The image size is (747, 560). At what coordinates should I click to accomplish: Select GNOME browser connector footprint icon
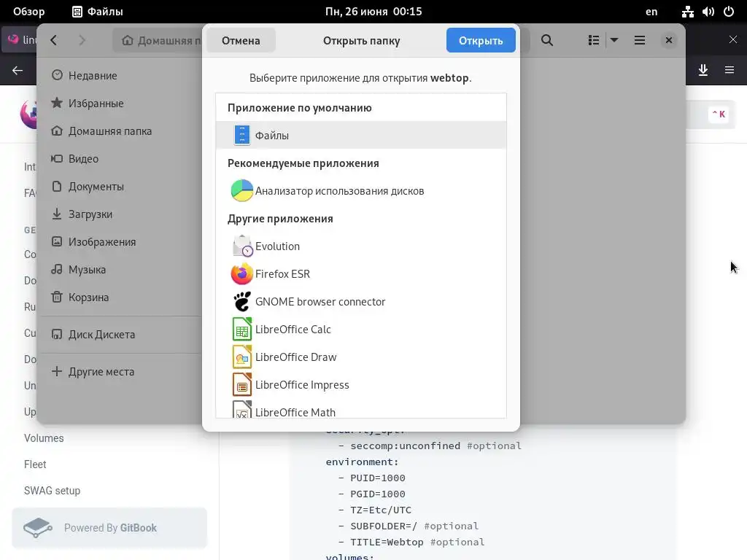tap(242, 301)
